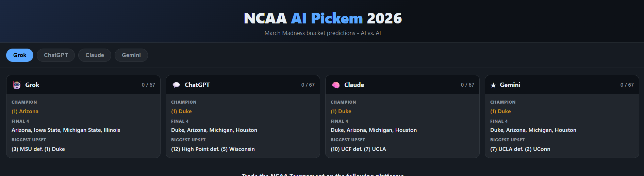
Task: Click Grok's Final 4 team list
Action: click(x=66, y=130)
